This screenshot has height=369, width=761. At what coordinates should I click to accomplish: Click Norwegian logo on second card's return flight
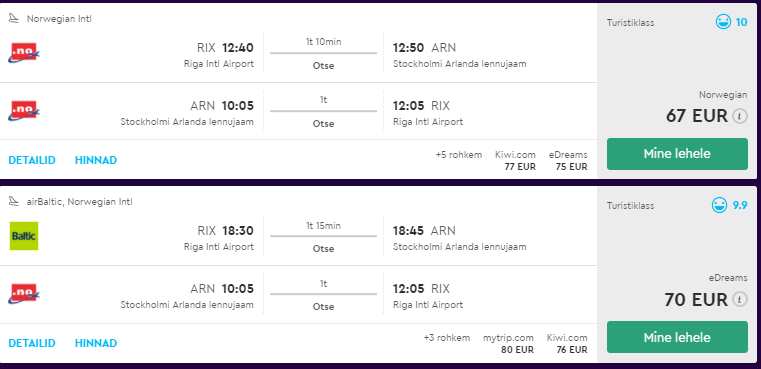click(24, 294)
